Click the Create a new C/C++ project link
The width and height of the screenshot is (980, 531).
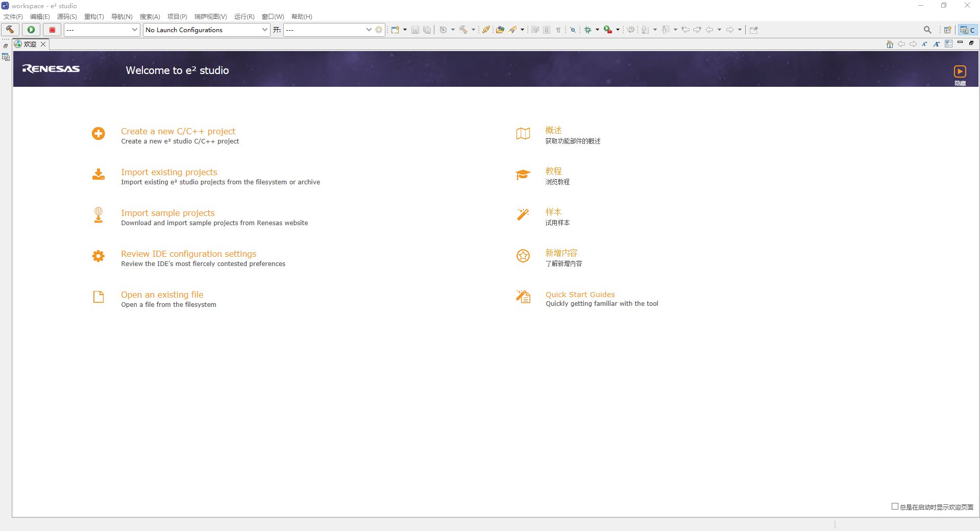[x=178, y=131]
